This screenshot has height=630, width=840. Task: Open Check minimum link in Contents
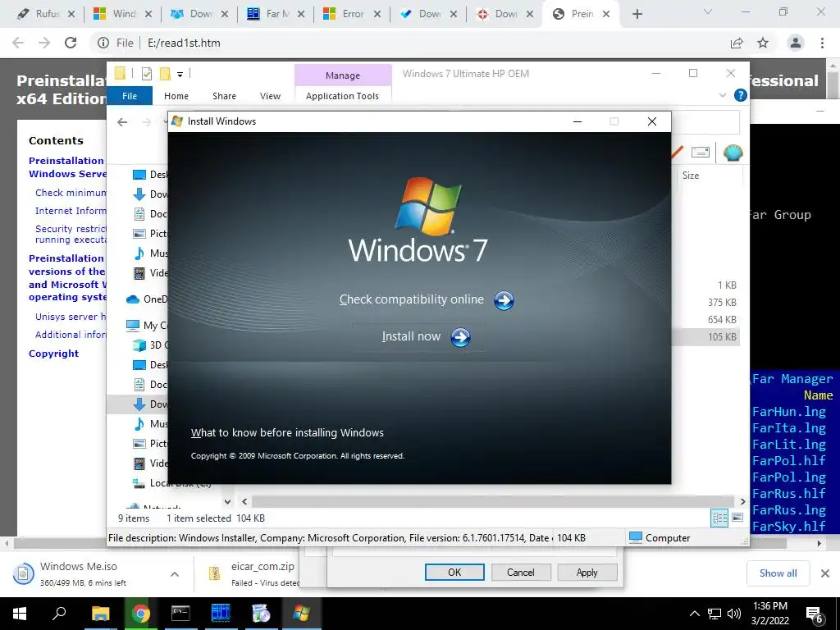click(x=71, y=193)
